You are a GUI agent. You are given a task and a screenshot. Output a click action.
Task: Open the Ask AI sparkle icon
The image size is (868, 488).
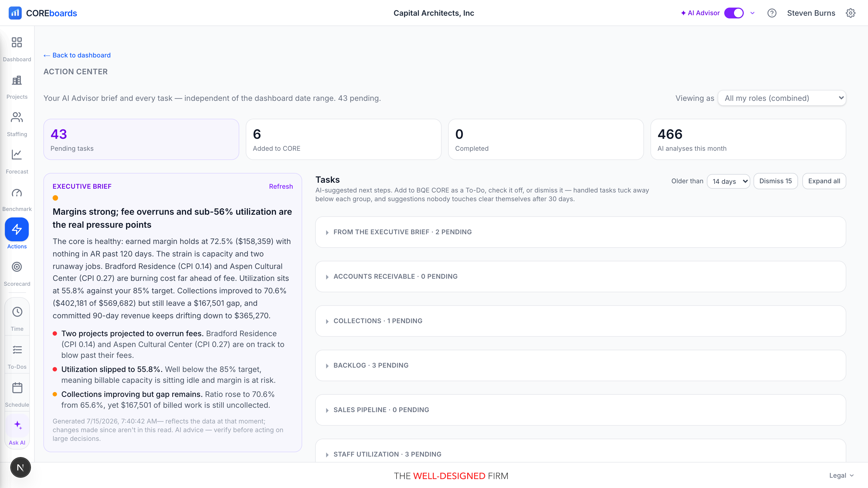(18, 425)
